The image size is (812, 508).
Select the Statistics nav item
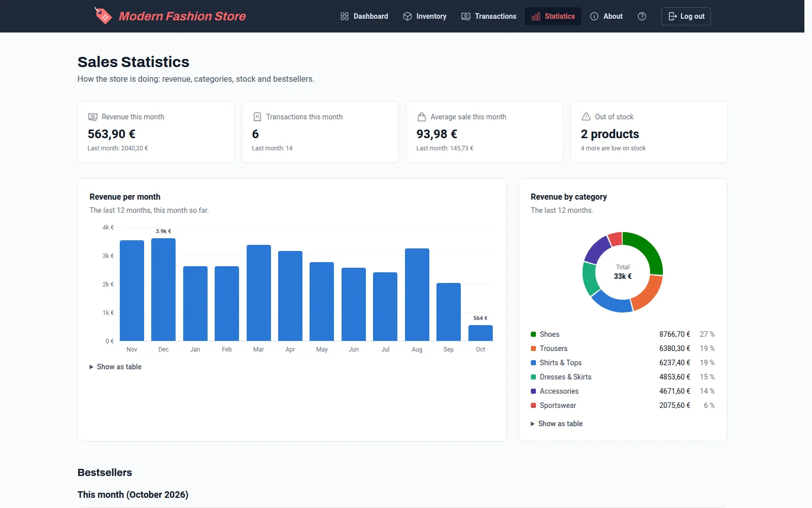(553, 16)
